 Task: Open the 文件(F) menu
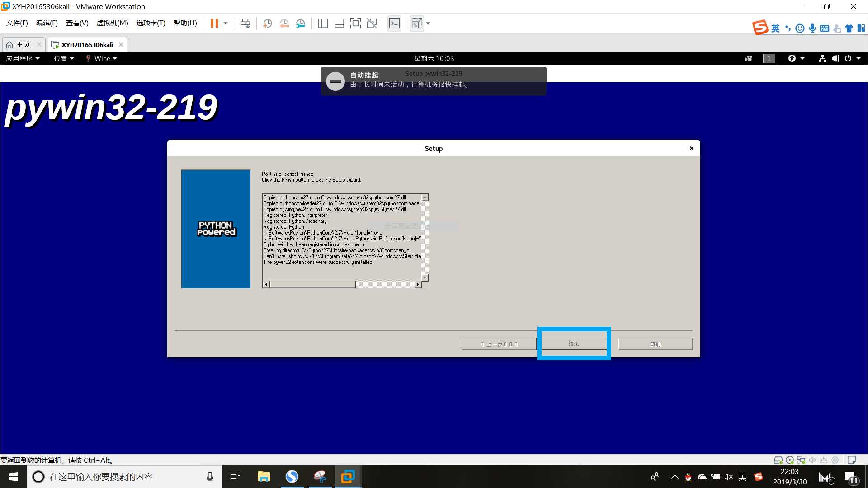(x=17, y=23)
